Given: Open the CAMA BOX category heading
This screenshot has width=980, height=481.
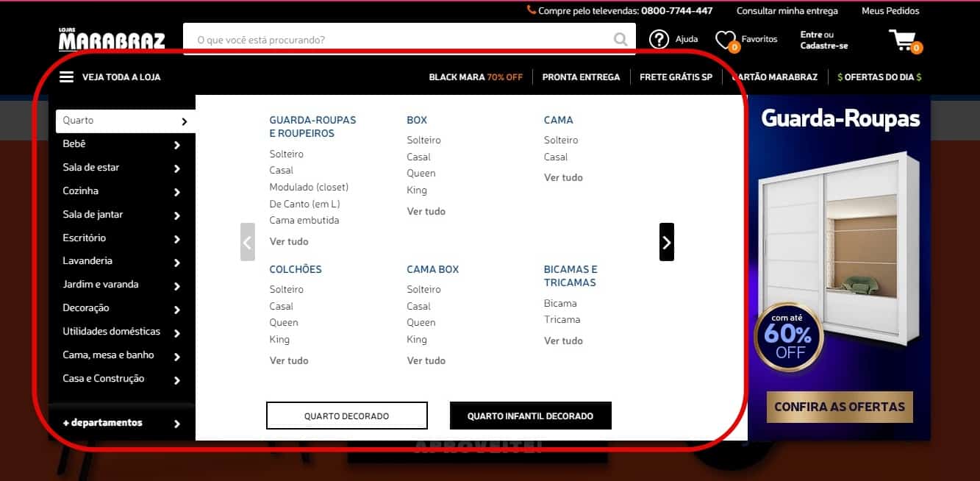Looking at the screenshot, I should point(432,269).
